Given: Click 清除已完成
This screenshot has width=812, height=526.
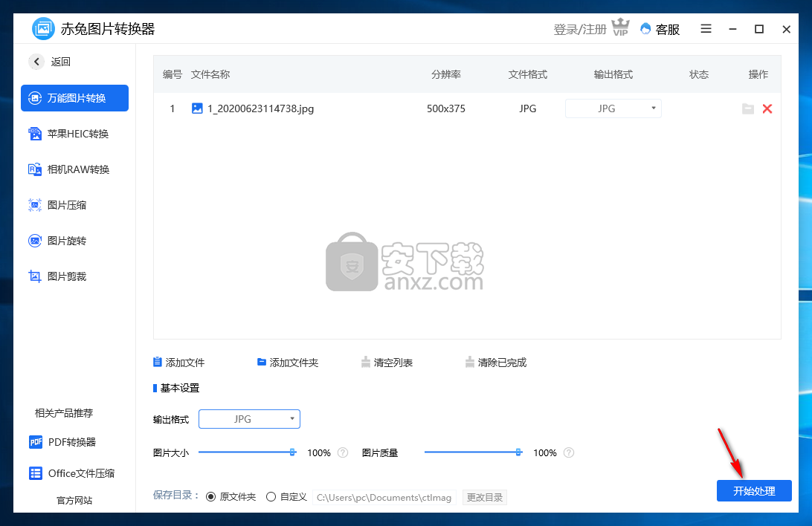Looking at the screenshot, I should [496, 363].
